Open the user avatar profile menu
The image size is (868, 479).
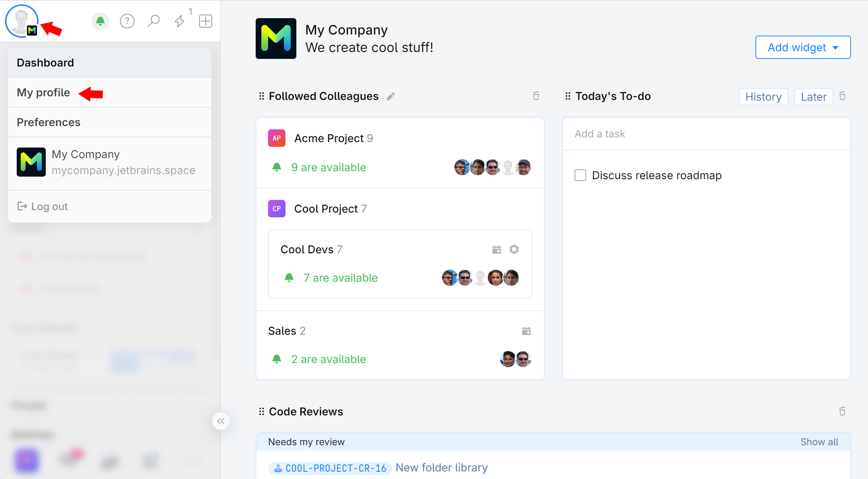(21, 21)
